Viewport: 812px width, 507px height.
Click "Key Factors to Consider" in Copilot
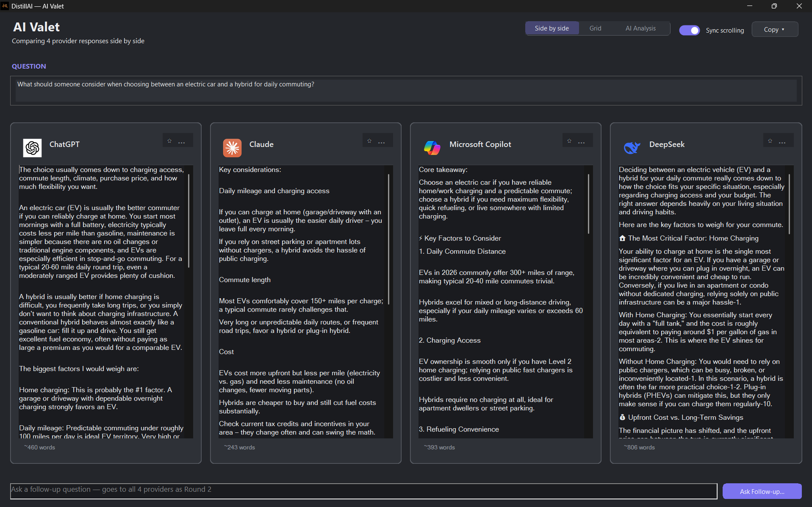tap(463, 238)
